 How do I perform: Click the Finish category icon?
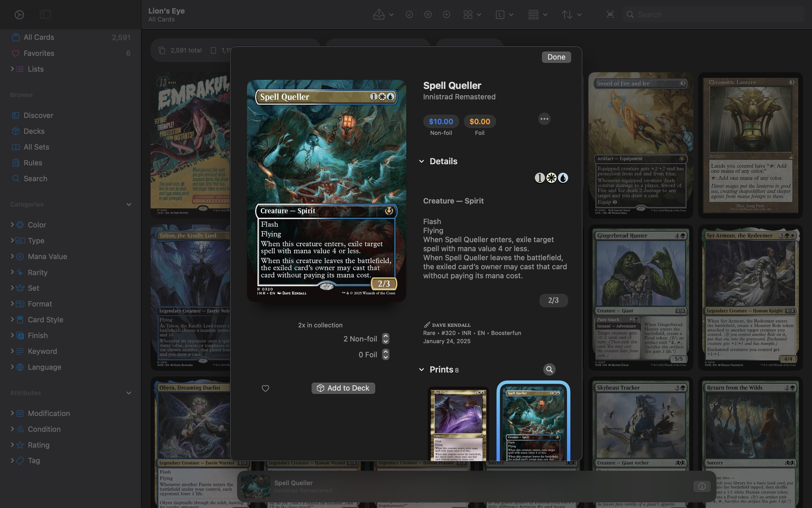pos(20,335)
